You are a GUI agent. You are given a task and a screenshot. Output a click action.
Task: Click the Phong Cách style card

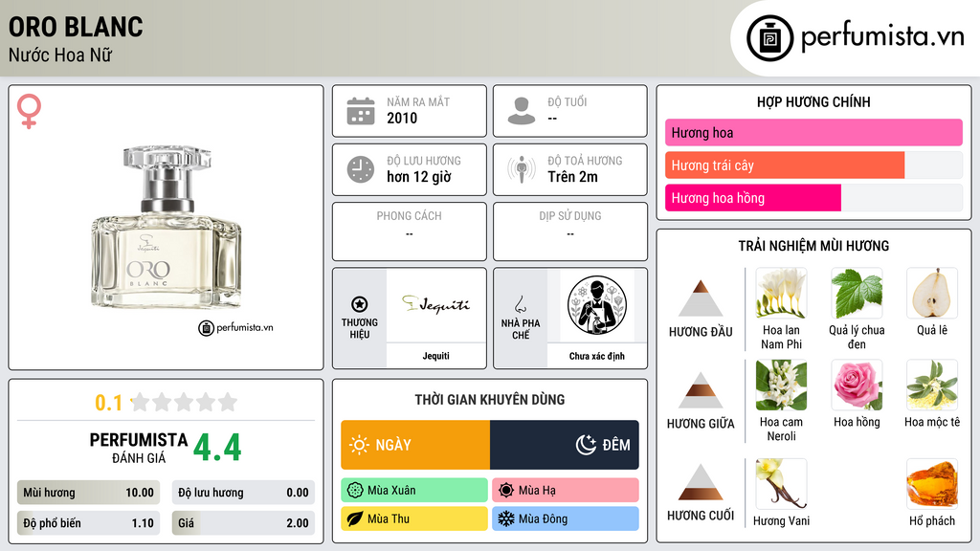click(410, 231)
